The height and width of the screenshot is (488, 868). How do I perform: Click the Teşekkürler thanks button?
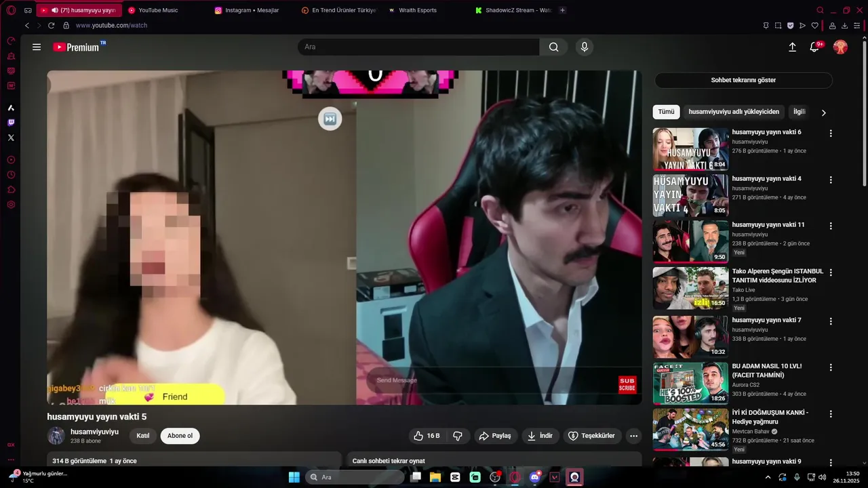tap(591, 436)
